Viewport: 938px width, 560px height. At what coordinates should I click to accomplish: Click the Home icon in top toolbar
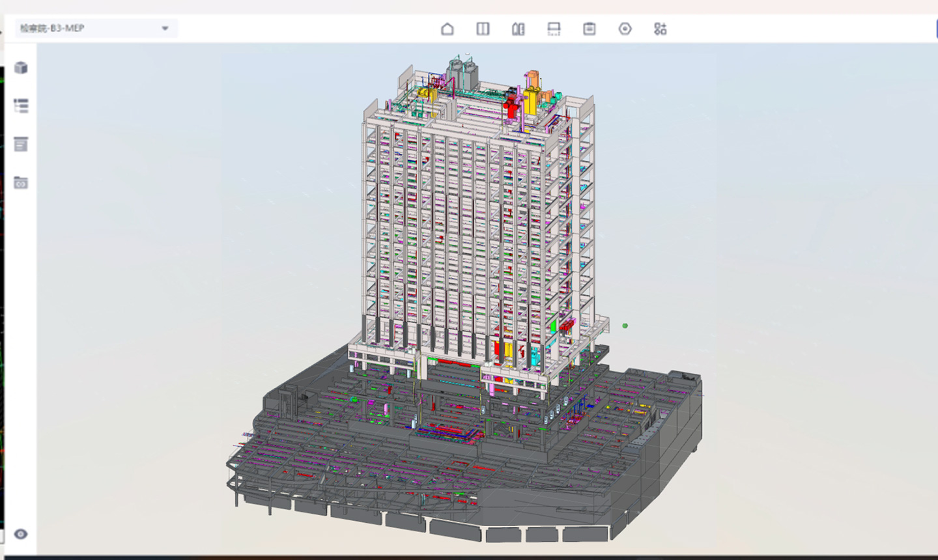click(x=448, y=29)
